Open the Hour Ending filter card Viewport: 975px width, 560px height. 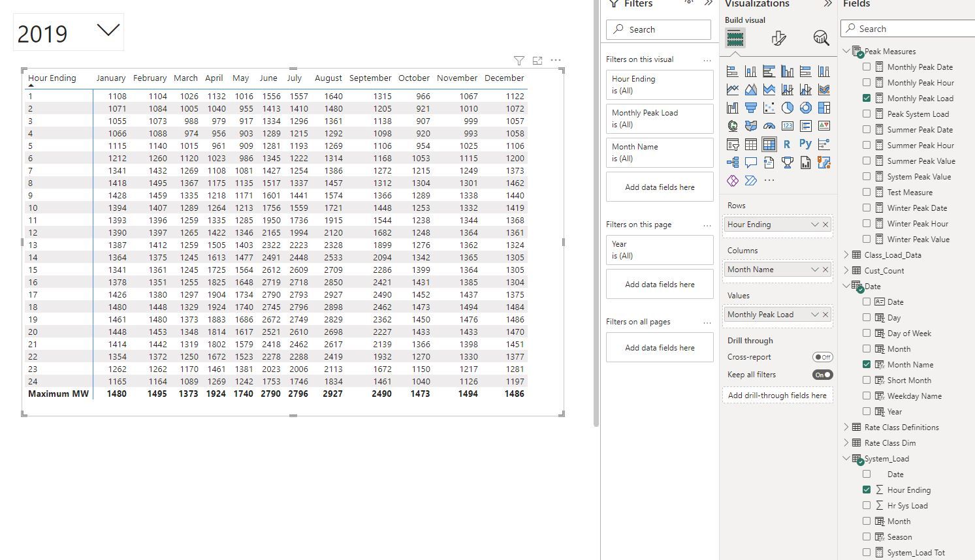tap(660, 85)
